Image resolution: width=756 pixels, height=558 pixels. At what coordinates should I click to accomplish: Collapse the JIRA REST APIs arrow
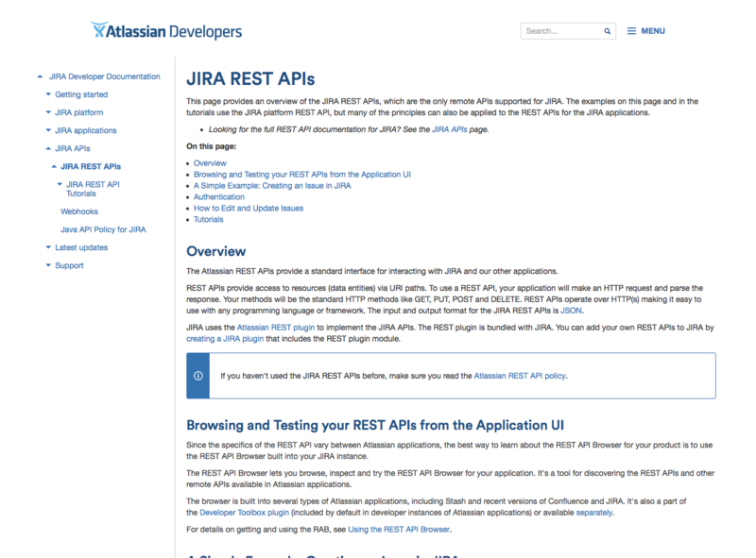(x=54, y=166)
